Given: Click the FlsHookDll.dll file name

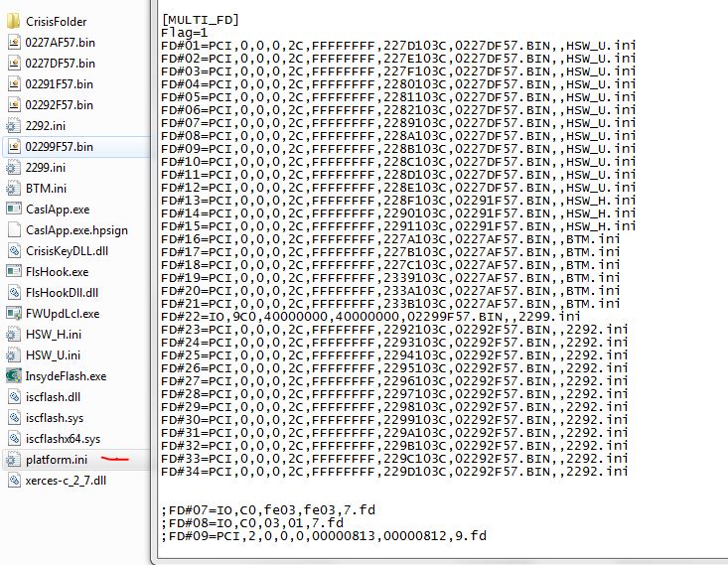Looking at the screenshot, I should click(x=63, y=293).
